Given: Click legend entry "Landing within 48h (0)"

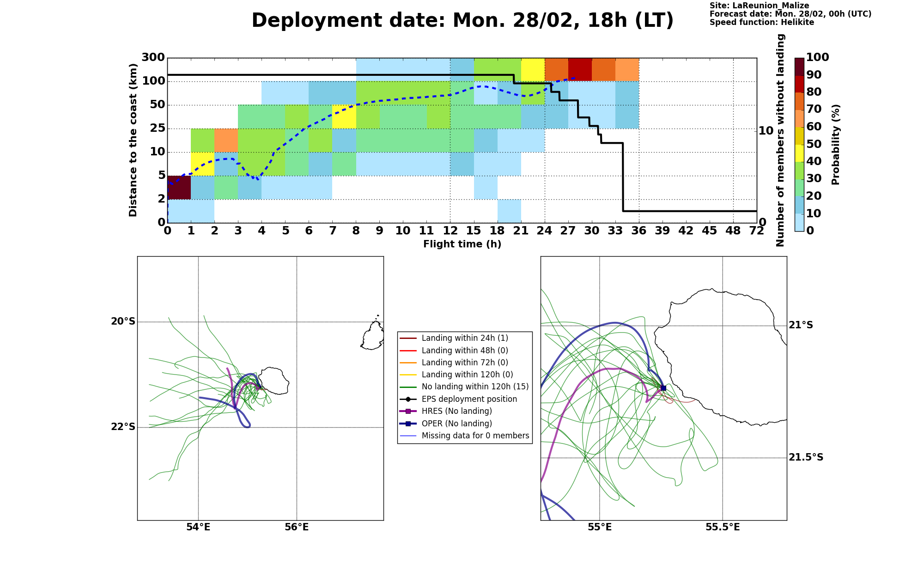Looking at the screenshot, I should pyautogui.click(x=465, y=350).
